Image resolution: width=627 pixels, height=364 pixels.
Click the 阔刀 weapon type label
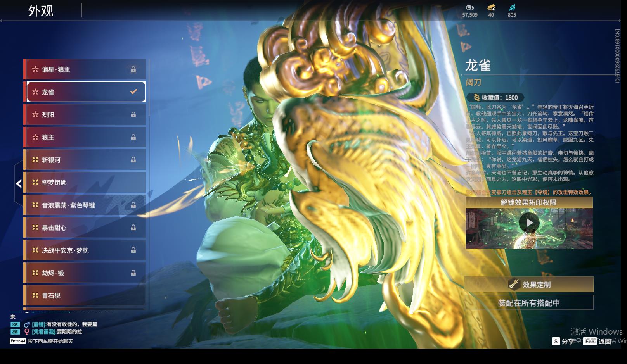pyautogui.click(x=473, y=83)
